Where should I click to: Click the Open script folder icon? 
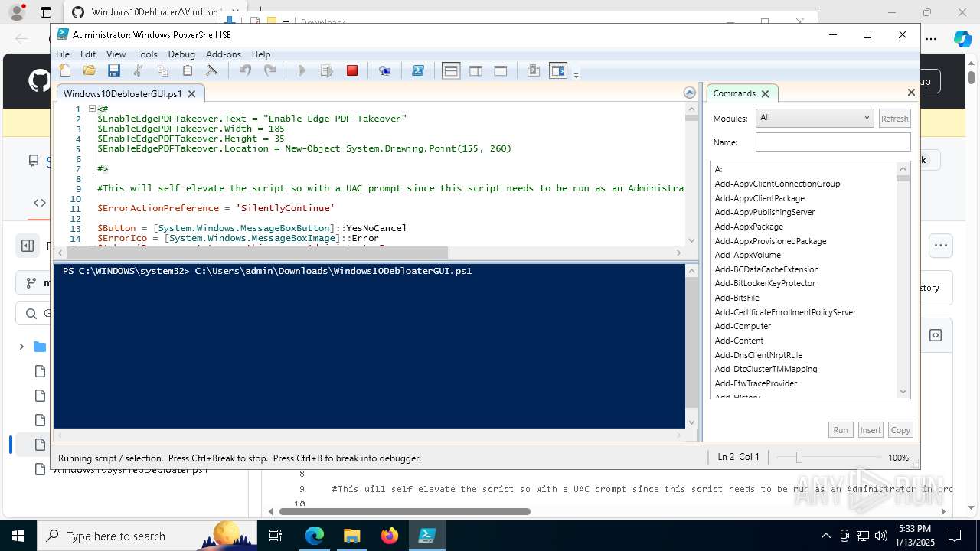coord(90,70)
